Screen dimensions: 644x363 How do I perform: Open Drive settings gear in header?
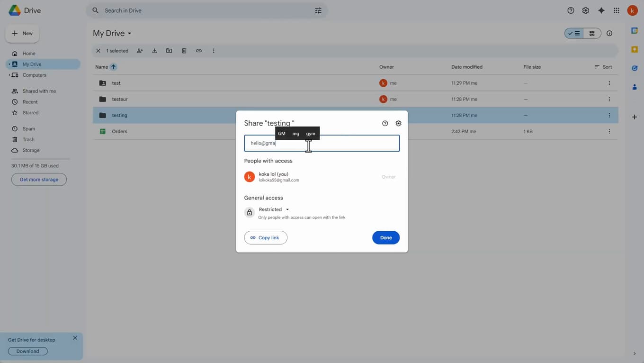(586, 10)
